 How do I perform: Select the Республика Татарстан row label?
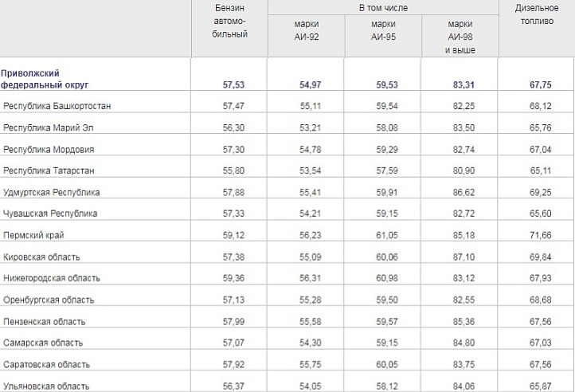(x=49, y=171)
